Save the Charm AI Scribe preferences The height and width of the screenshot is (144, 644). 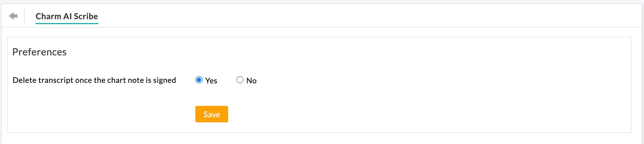pyautogui.click(x=211, y=114)
